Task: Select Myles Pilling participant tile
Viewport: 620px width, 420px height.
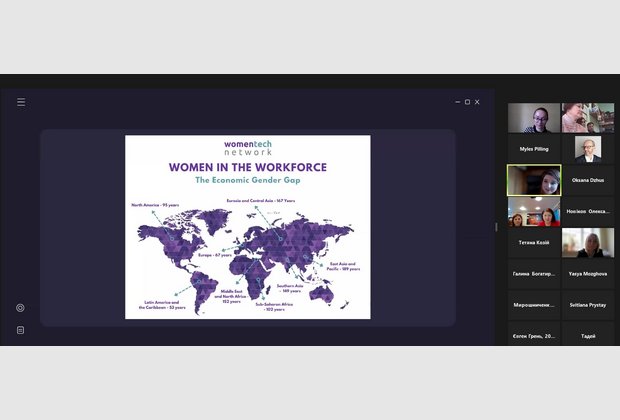Action: coord(534,148)
